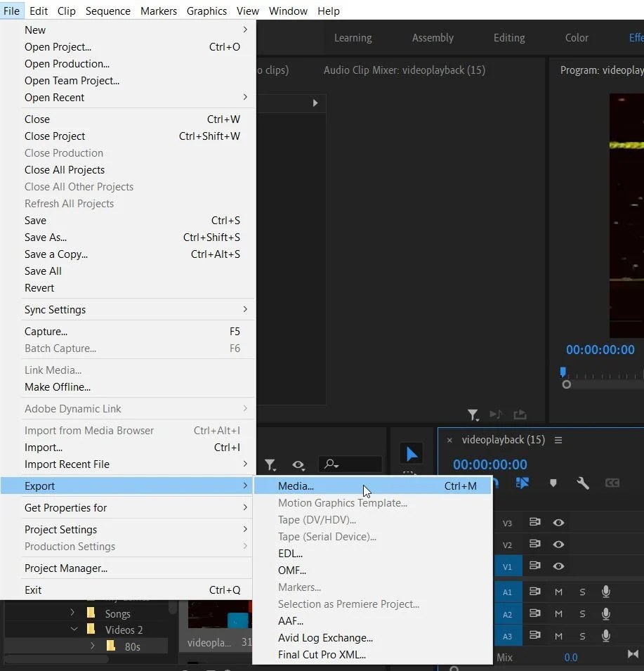Mute audio track A2 with the M button

558,614
